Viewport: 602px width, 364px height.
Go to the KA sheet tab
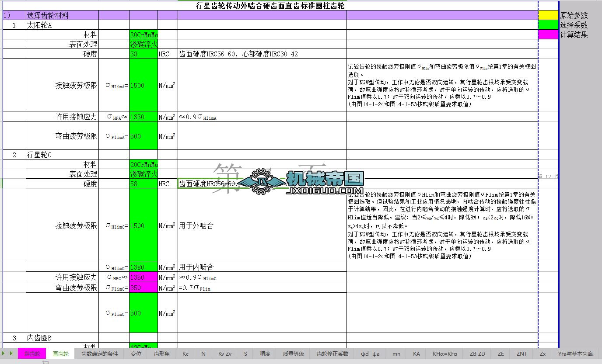point(416,354)
